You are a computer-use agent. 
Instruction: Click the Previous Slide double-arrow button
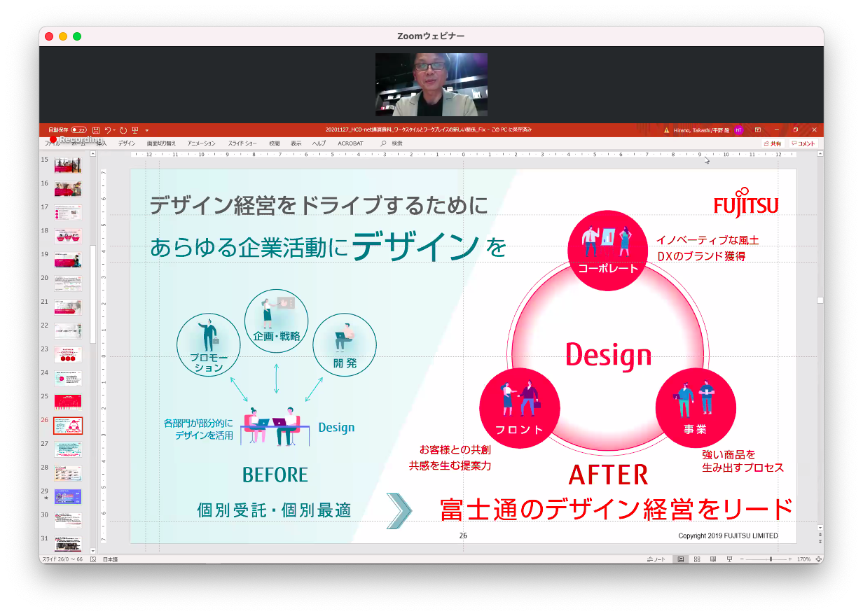click(820, 535)
